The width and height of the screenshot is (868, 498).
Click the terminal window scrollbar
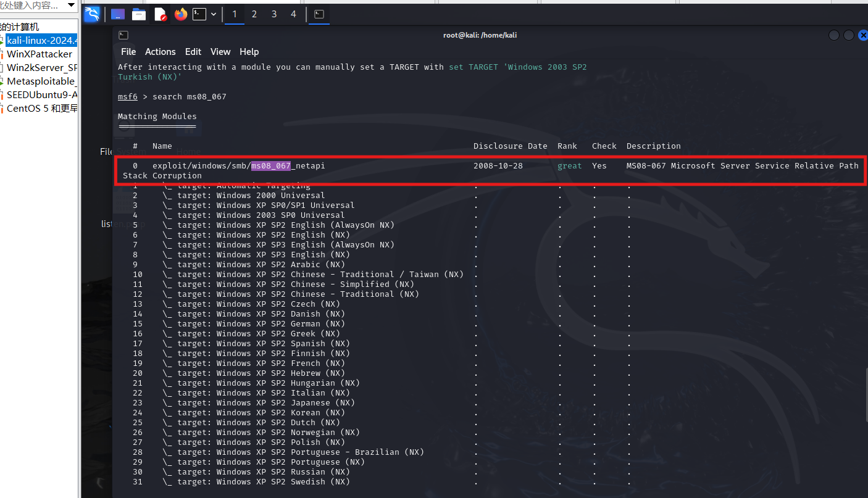[x=866, y=396]
